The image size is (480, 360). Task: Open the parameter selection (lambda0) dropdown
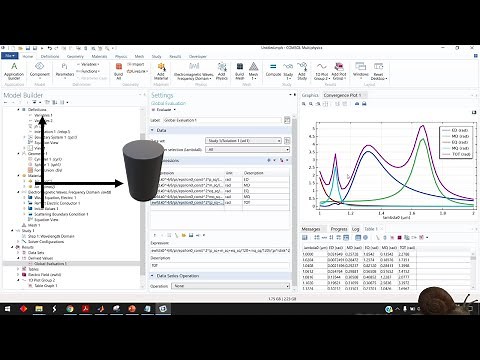(x=248, y=150)
